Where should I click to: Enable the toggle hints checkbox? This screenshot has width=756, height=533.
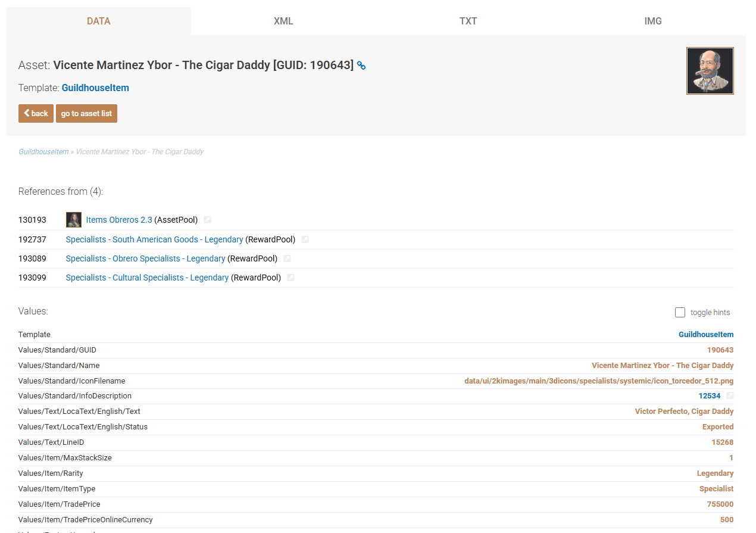point(680,312)
